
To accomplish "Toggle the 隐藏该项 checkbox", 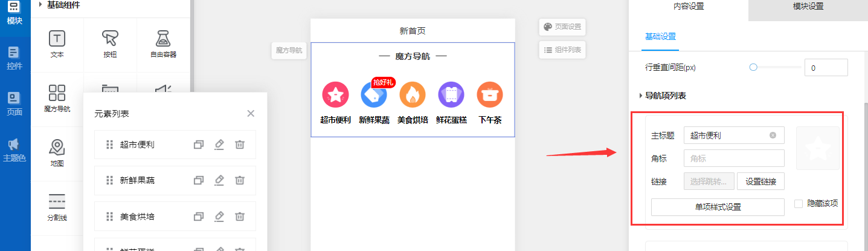I will [x=799, y=204].
